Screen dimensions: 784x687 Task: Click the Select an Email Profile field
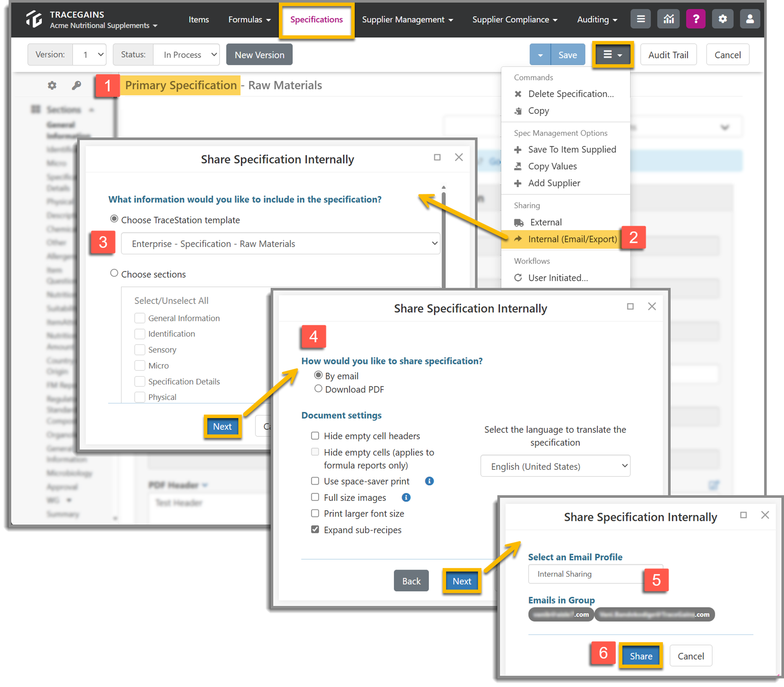point(586,574)
